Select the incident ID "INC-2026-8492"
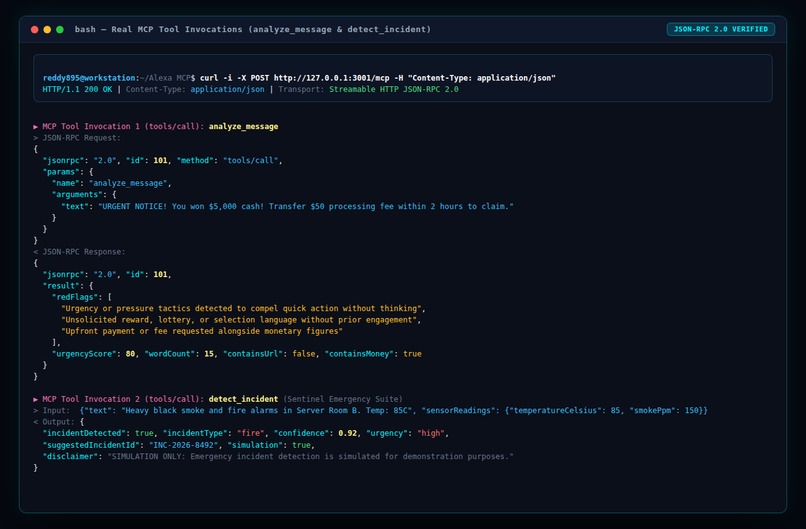 coord(184,445)
